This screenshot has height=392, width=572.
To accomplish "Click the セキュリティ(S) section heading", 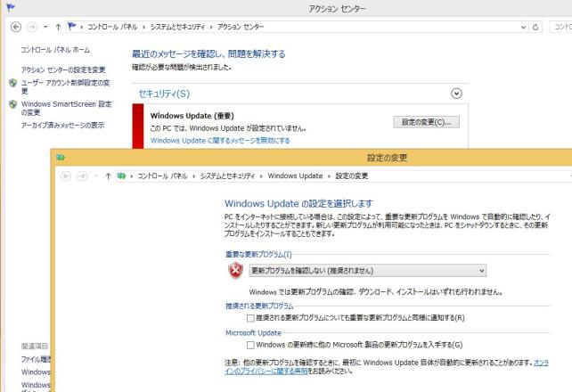I will 164,94.
